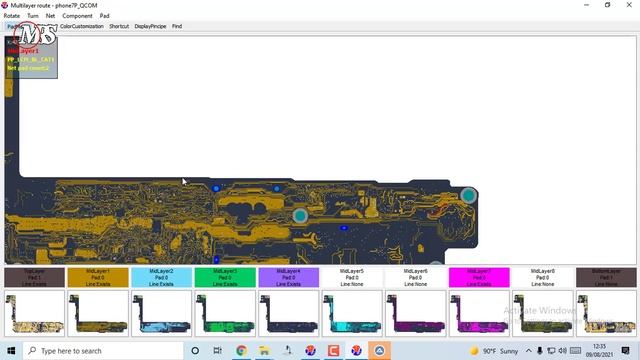Open the volume tray icon
This screenshot has width=640, height=360.
(562, 351)
